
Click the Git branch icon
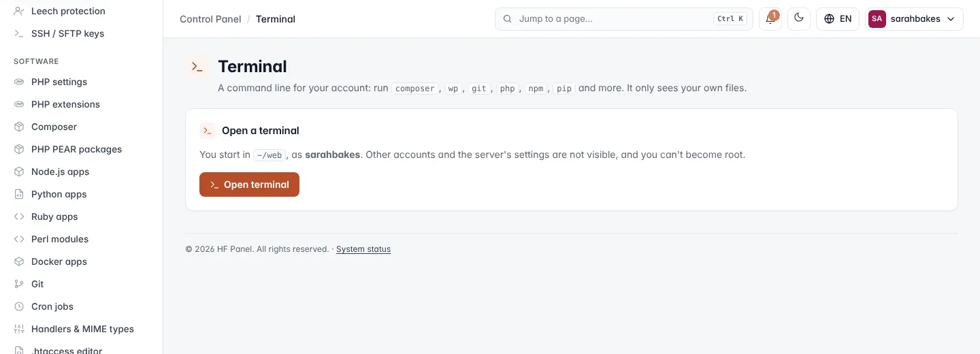pos(19,284)
